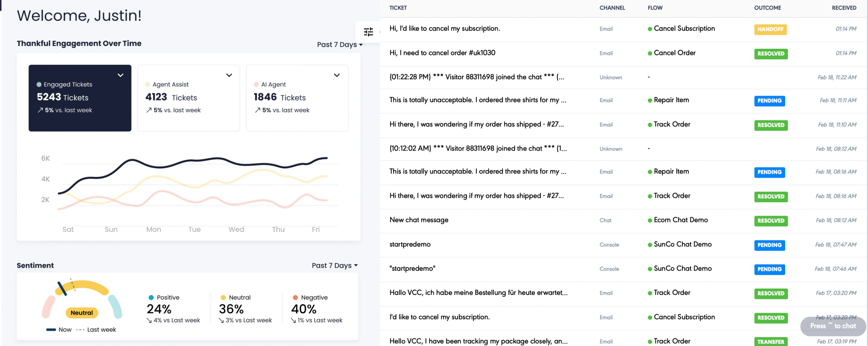Open the 'Hallo VCC, ich habe meine Bestellung' ticket

tap(478, 293)
